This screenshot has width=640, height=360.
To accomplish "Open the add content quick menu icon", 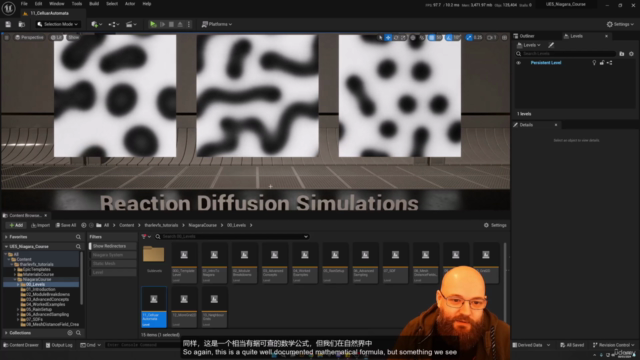I will click(x=96, y=24).
